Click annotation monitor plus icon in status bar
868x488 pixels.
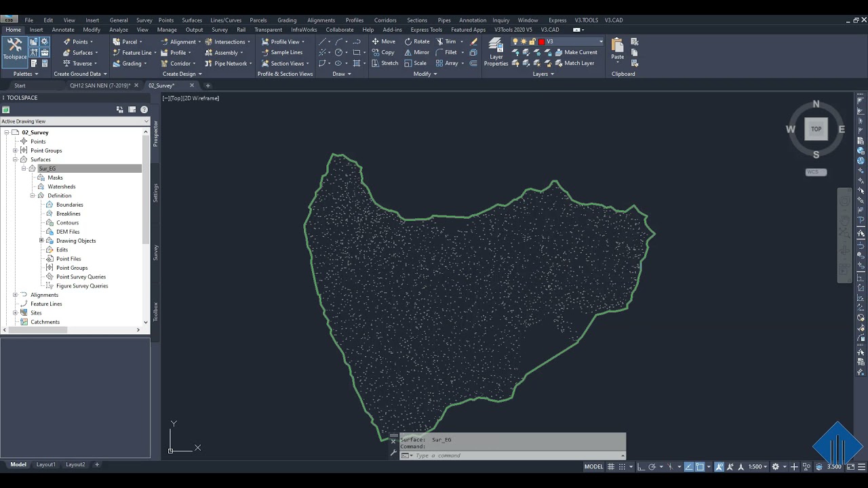pos(794,466)
